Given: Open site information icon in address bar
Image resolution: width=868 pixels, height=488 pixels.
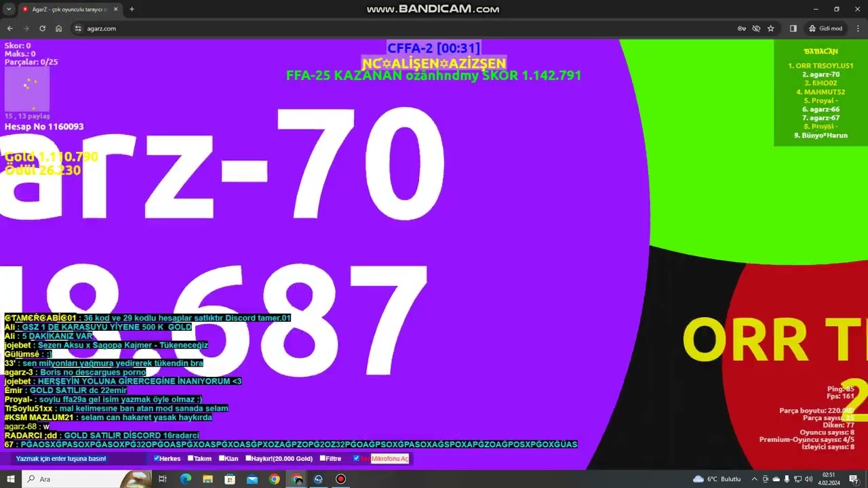Looking at the screenshot, I should coord(78,28).
